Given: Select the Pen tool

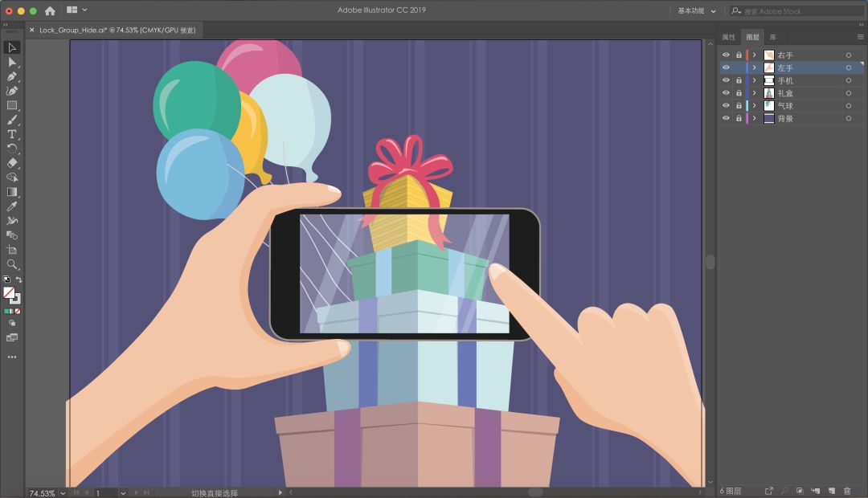Looking at the screenshot, I should pos(12,76).
